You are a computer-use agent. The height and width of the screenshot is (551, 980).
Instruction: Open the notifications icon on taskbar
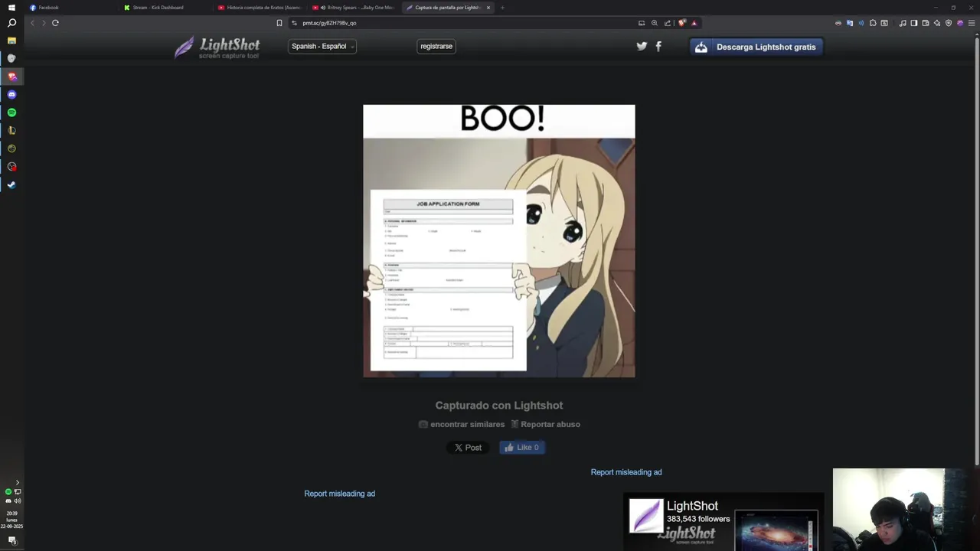[11, 540]
